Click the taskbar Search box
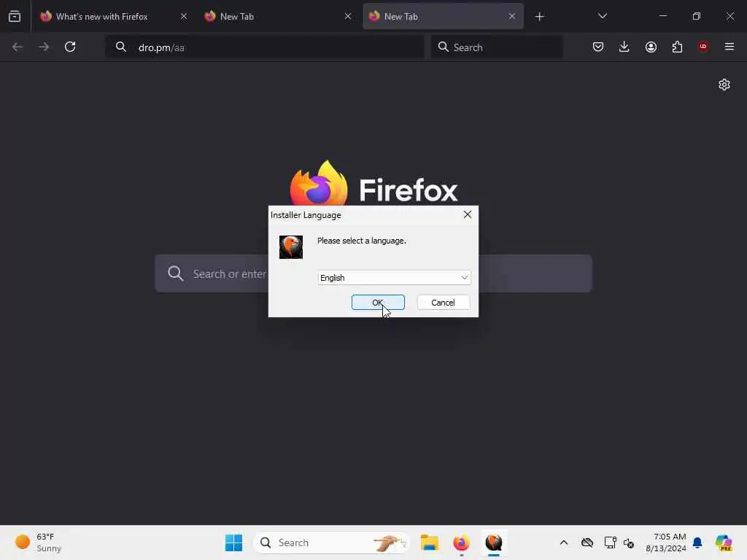 pyautogui.click(x=332, y=542)
